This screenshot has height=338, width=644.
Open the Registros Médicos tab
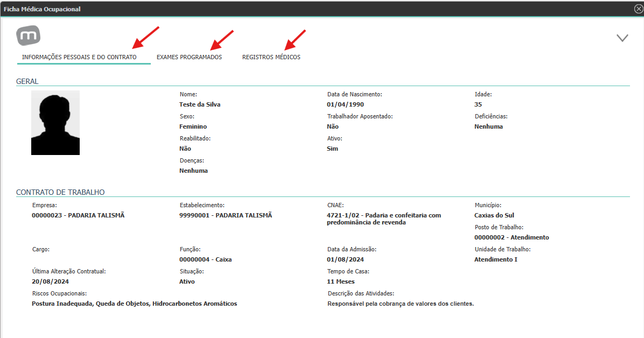pos(271,57)
